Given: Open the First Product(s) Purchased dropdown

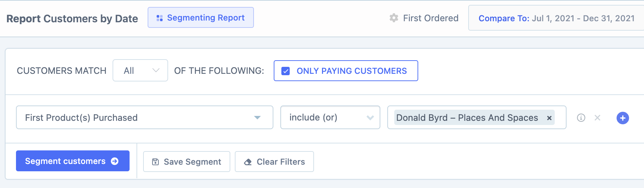Looking at the screenshot, I should 145,117.
